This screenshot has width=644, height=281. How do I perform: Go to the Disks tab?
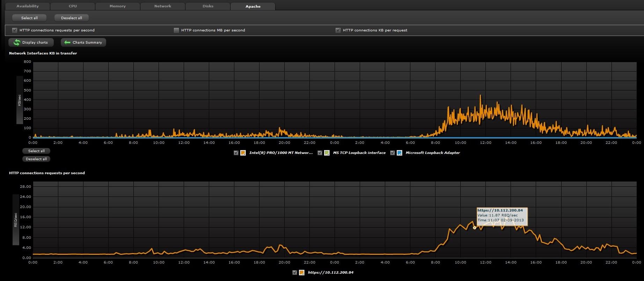pos(208,6)
